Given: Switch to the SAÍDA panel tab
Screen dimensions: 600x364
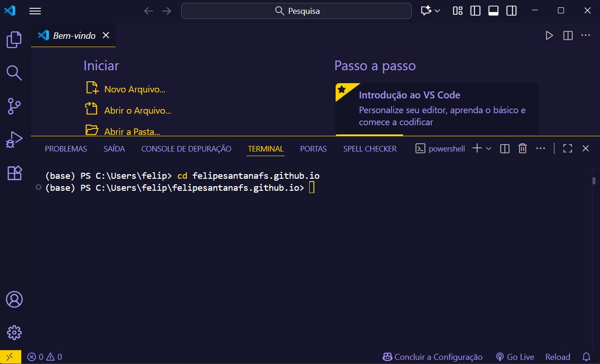Looking at the screenshot, I should coord(114,148).
